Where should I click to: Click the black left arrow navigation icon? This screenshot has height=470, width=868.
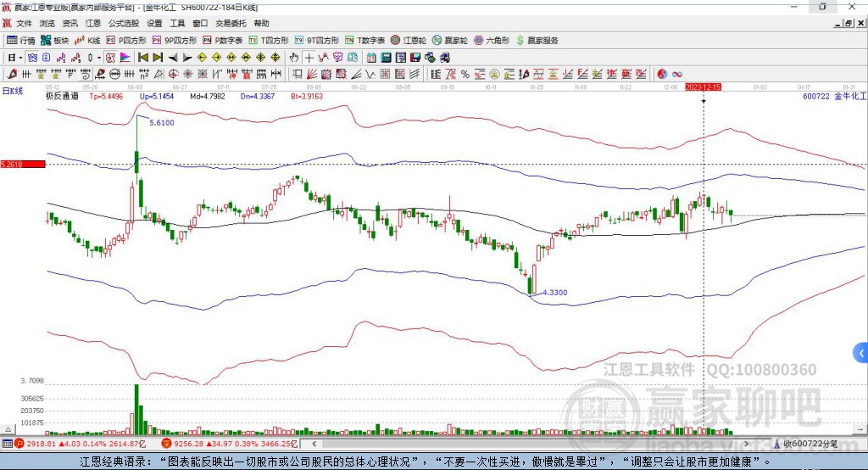173,58
